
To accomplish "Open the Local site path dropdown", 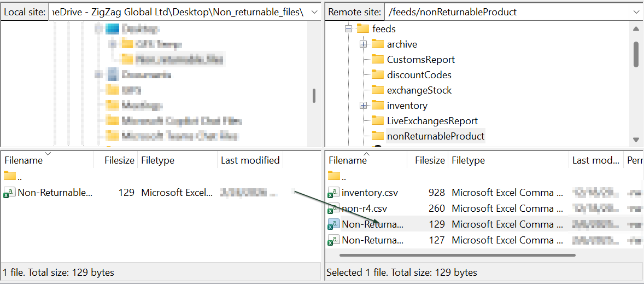I will pyautogui.click(x=314, y=12).
